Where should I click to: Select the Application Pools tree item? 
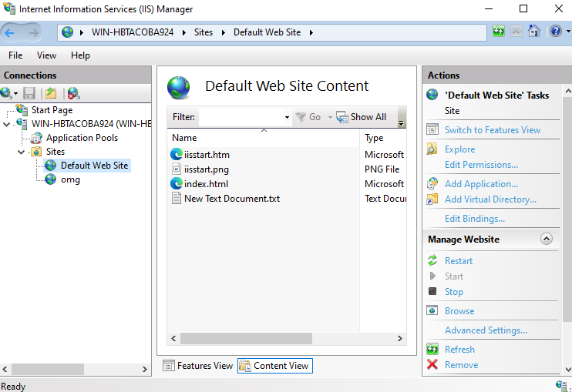[82, 138]
